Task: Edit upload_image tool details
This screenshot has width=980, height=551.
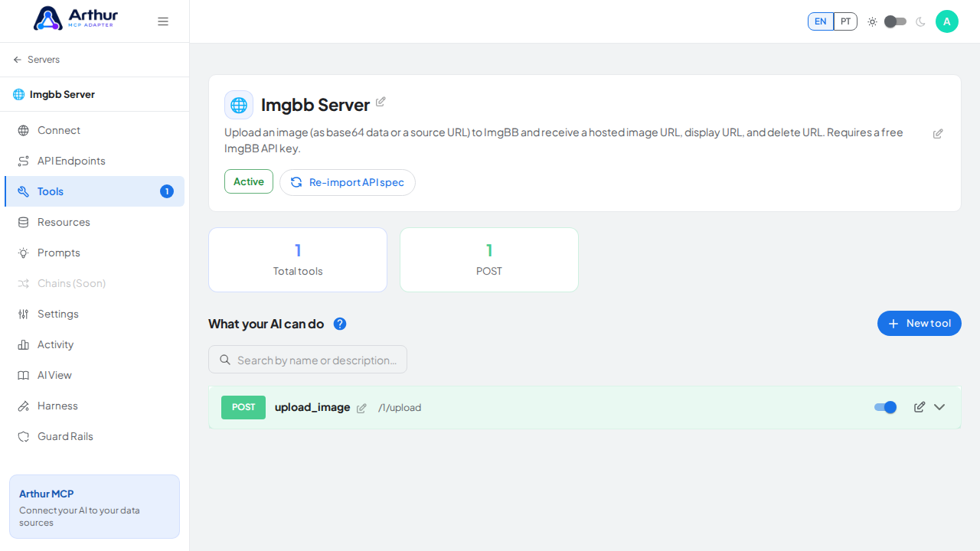Action: coord(920,407)
